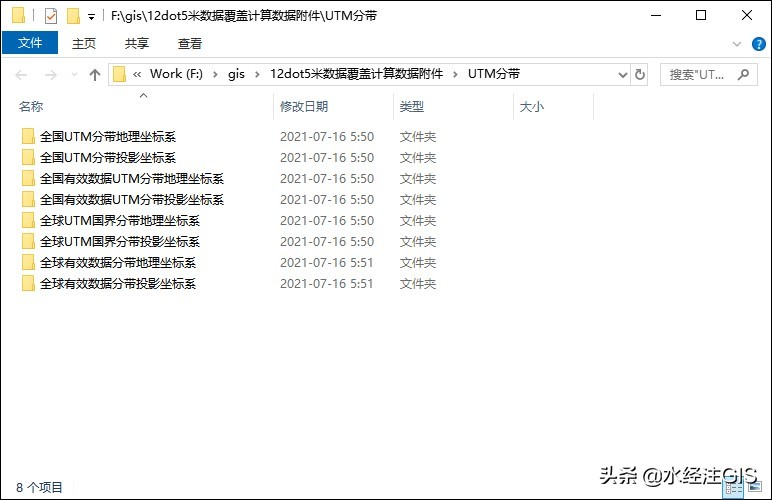Open the Customize Quick Access Toolbar dropdown
The image size is (772, 500).
(91, 17)
